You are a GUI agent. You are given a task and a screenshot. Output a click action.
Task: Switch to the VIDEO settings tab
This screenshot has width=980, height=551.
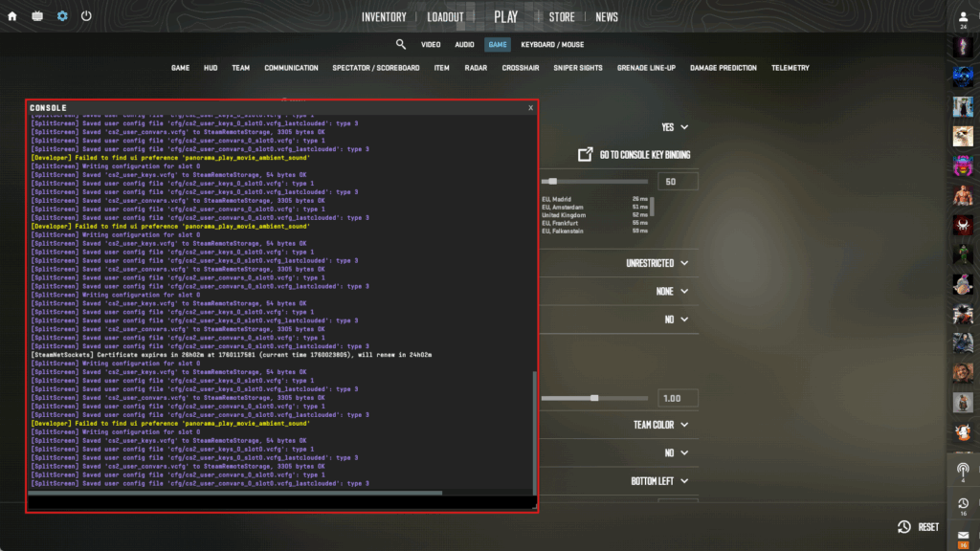pos(431,45)
